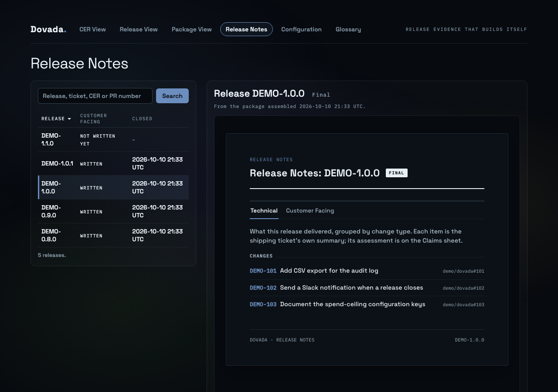Screen dimensions: 558x392
Task: Select release DEMO-0.8.0 row
Action: click(x=113, y=235)
